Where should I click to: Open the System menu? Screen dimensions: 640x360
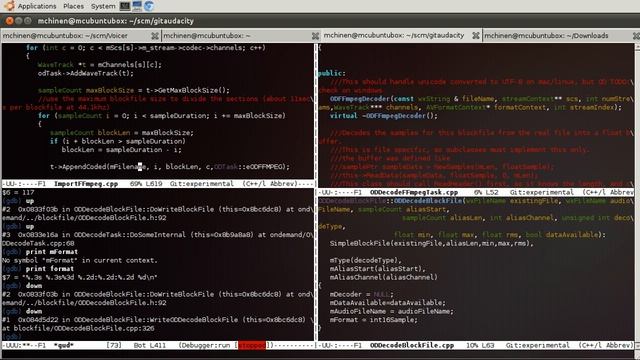point(103,6)
